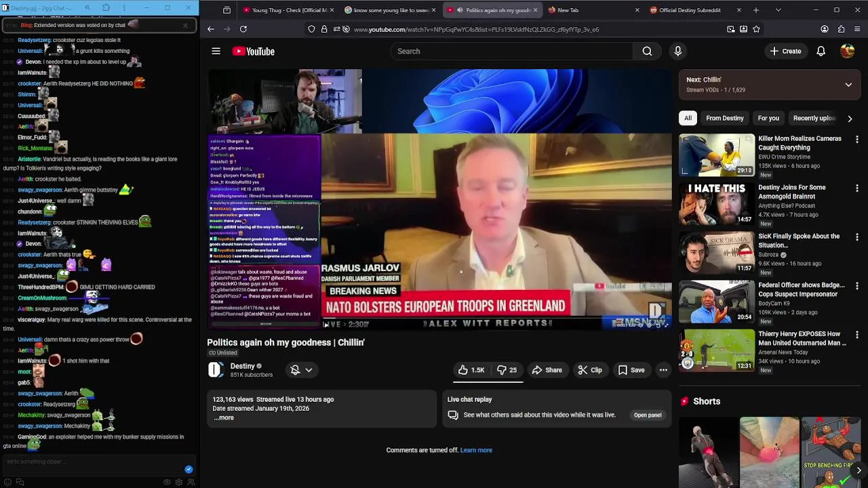Open options for Federal Officer video
Viewport: 868px width, 488px height.
click(x=857, y=286)
